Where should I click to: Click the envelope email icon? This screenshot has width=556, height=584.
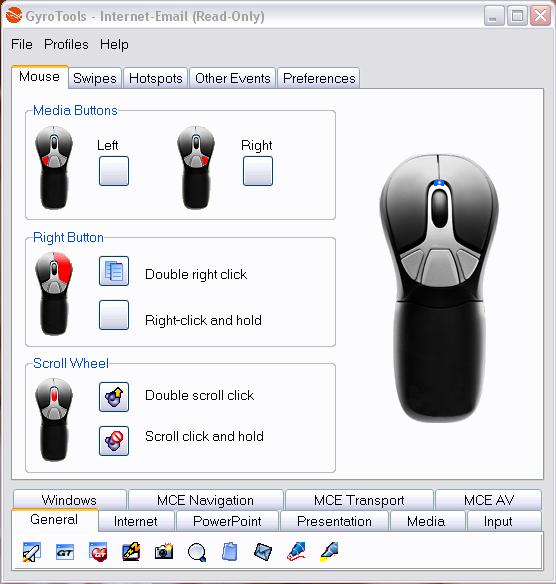tap(263, 552)
